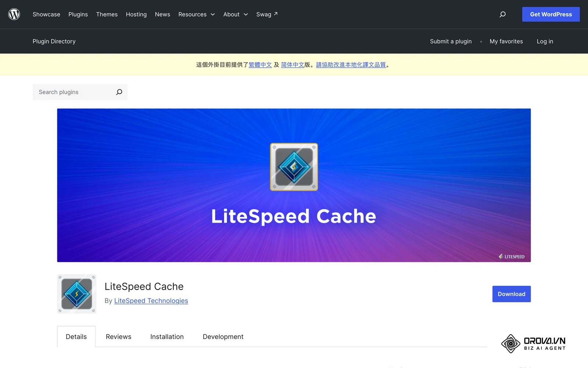The height and width of the screenshot is (368, 588).
Task: Select the Details tab
Action: click(x=76, y=337)
